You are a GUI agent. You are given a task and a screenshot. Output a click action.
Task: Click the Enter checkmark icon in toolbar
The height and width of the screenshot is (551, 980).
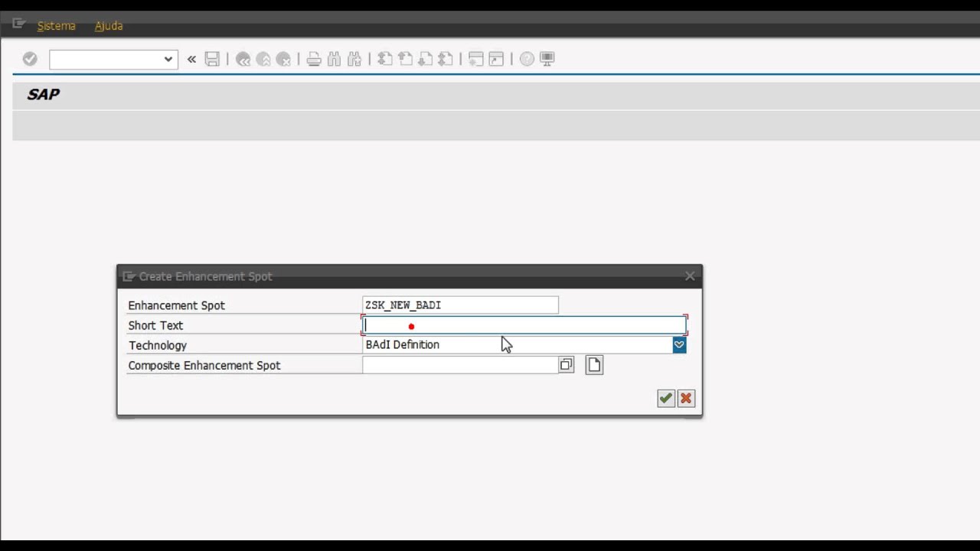pos(30,59)
